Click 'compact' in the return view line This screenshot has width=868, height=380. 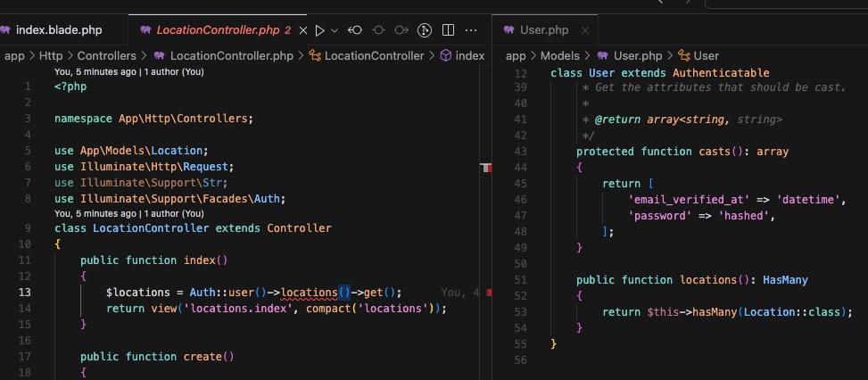(x=329, y=308)
